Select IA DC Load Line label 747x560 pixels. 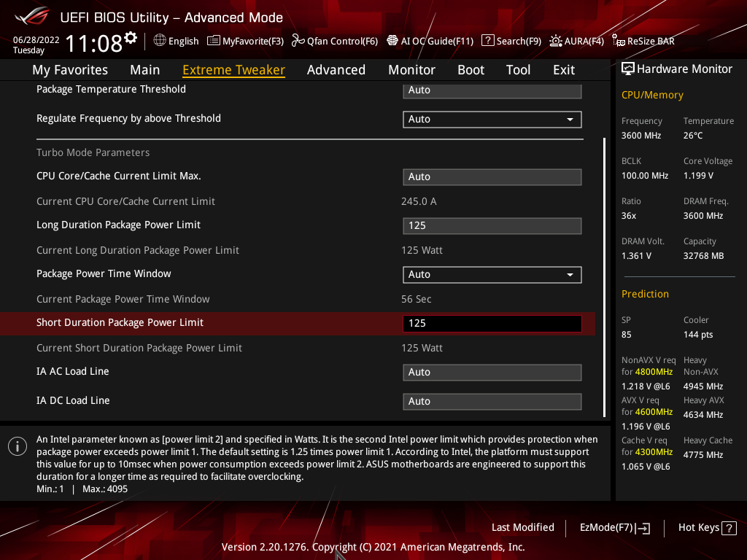(x=73, y=400)
